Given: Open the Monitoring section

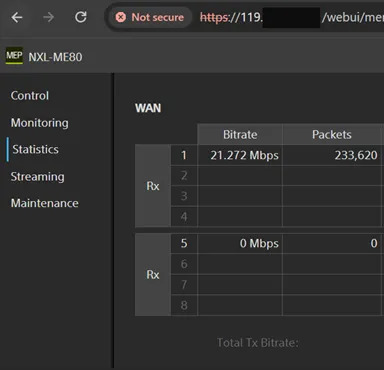Looking at the screenshot, I should (40, 123).
